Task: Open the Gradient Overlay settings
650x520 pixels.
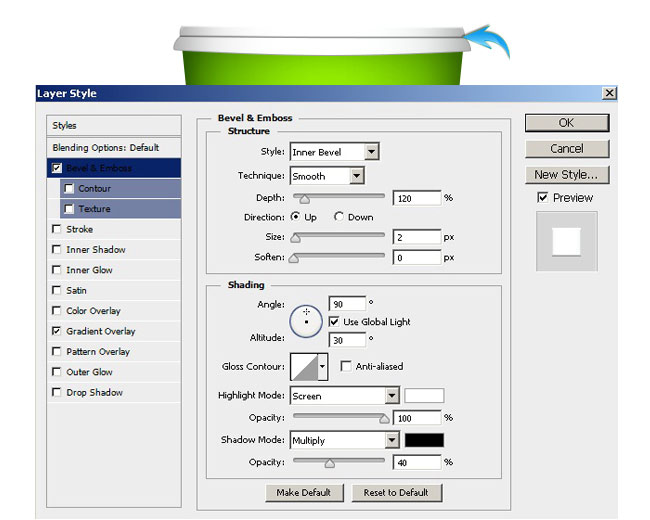Action: [101, 331]
